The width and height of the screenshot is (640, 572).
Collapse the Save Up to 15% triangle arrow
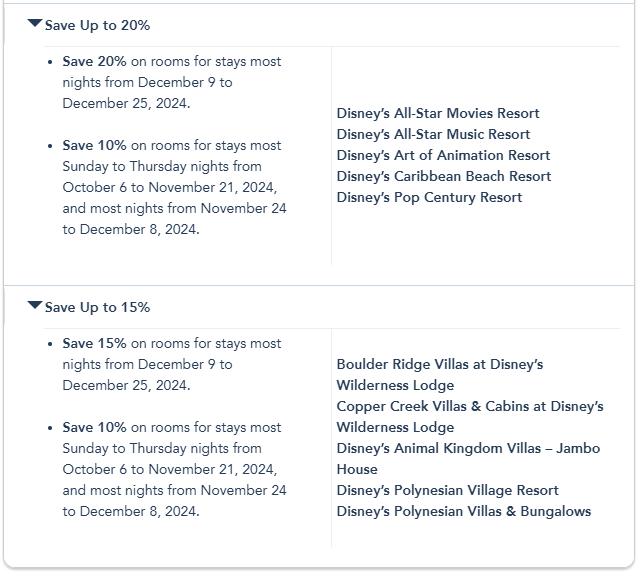pyautogui.click(x=35, y=305)
